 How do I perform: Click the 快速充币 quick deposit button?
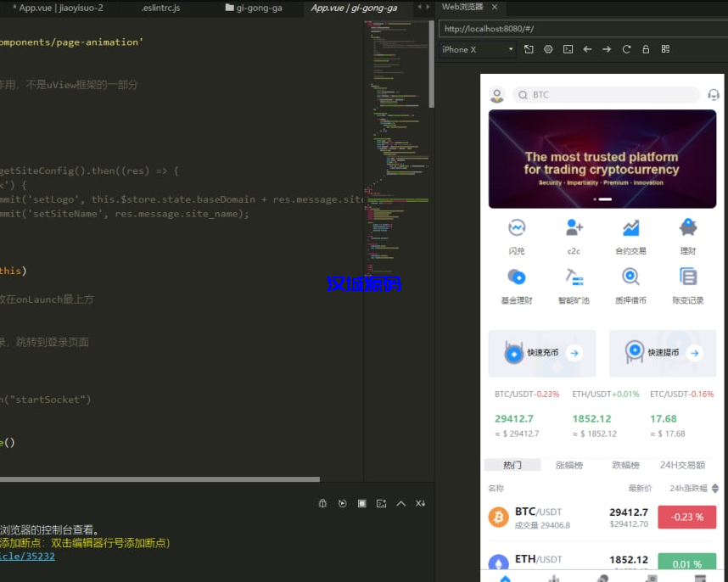tap(542, 353)
